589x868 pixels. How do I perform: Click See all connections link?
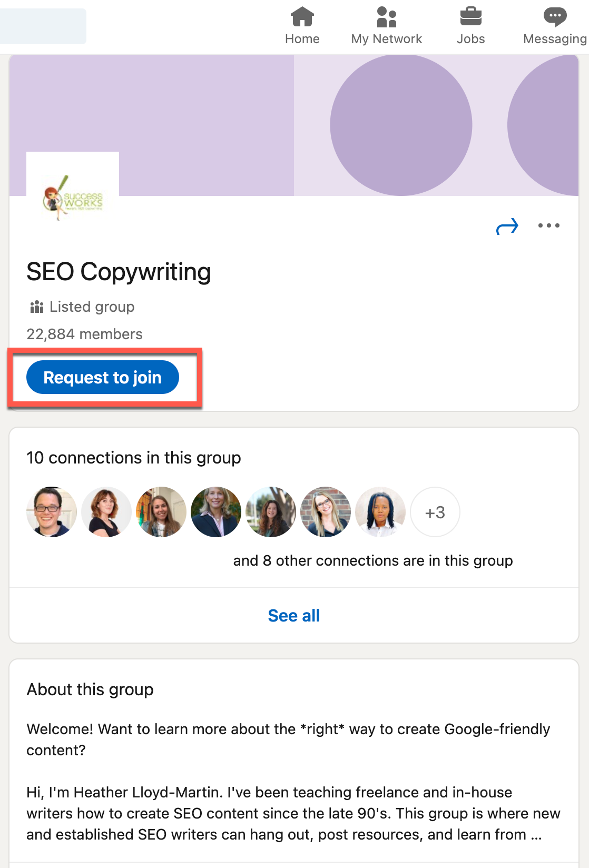click(293, 615)
